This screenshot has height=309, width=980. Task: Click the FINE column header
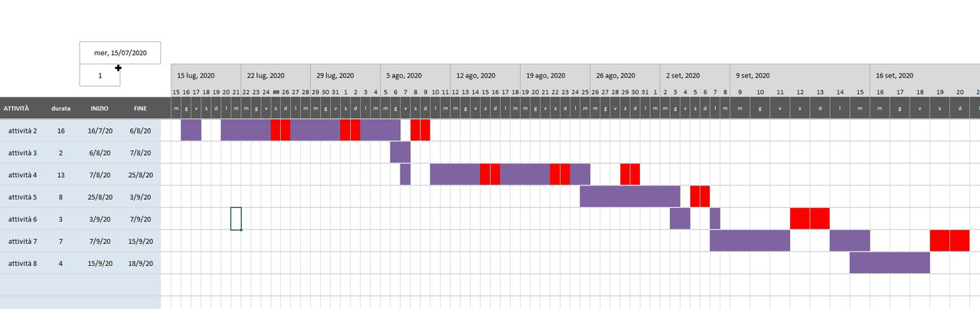point(140,108)
